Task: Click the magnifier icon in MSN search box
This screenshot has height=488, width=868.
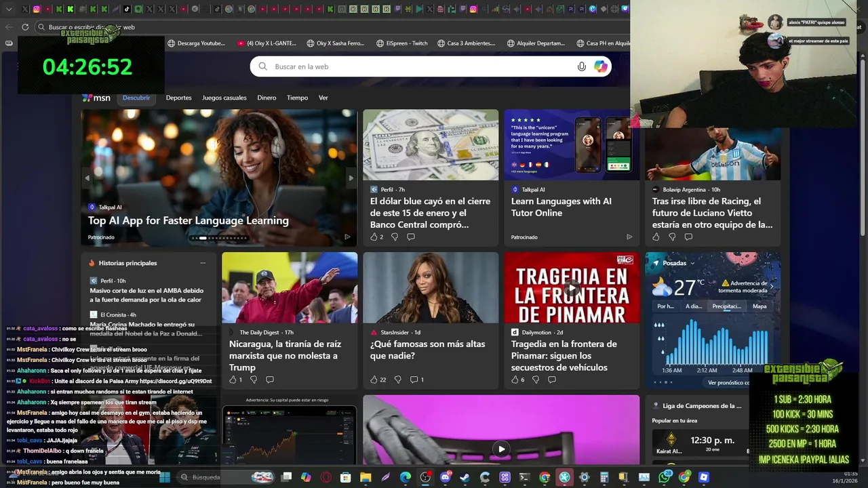Action: [263, 66]
